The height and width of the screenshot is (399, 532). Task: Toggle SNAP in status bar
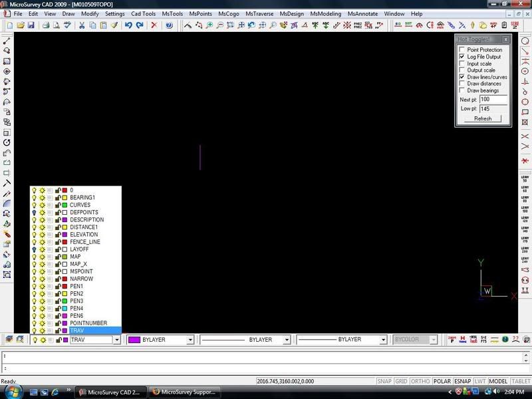(x=384, y=381)
